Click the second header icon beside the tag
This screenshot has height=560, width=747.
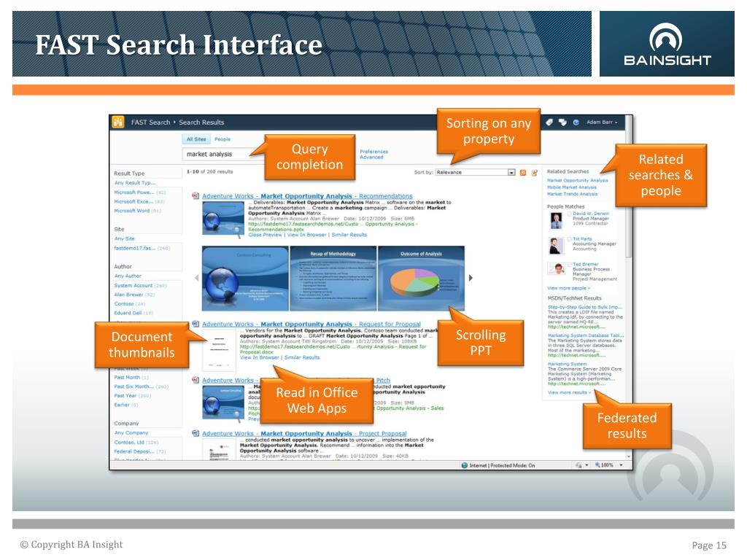coord(562,122)
